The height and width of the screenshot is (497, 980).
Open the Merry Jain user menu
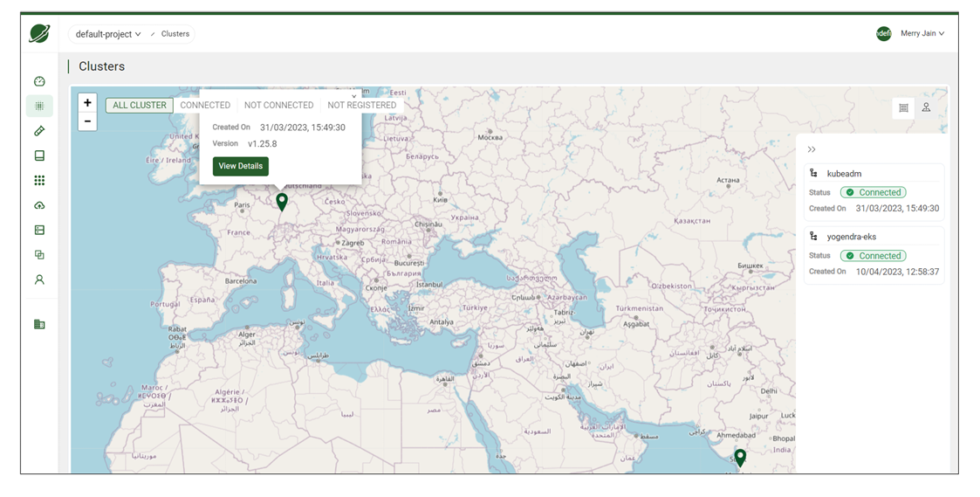(922, 33)
